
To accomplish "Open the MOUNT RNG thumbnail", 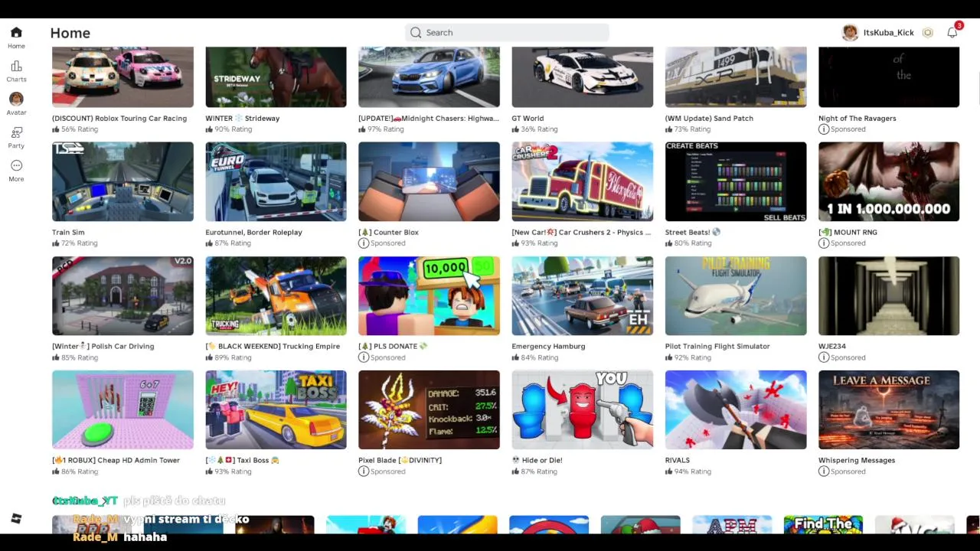I will [889, 181].
